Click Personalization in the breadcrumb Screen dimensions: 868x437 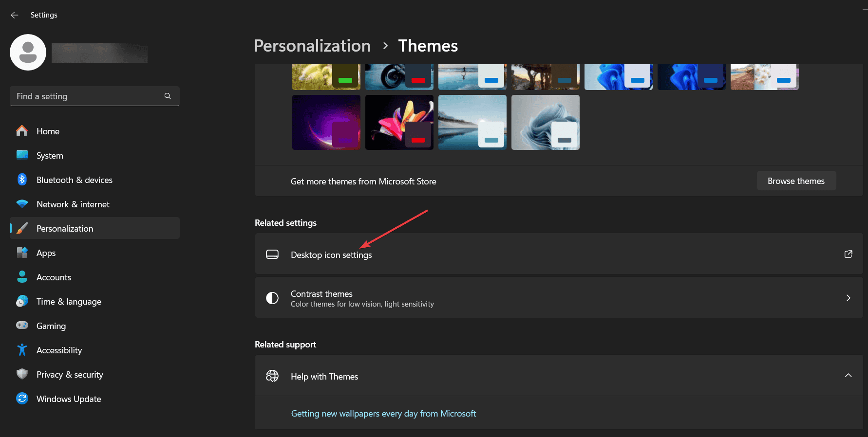coord(312,46)
